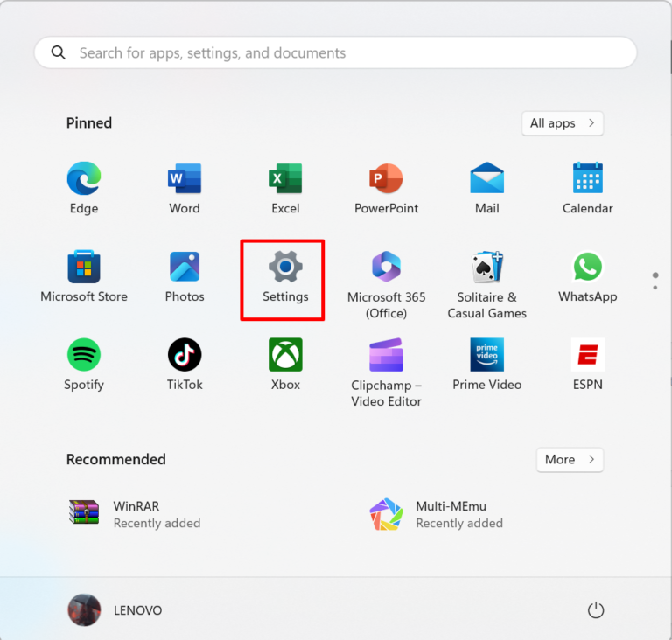Show All apps list

point(563,123)
